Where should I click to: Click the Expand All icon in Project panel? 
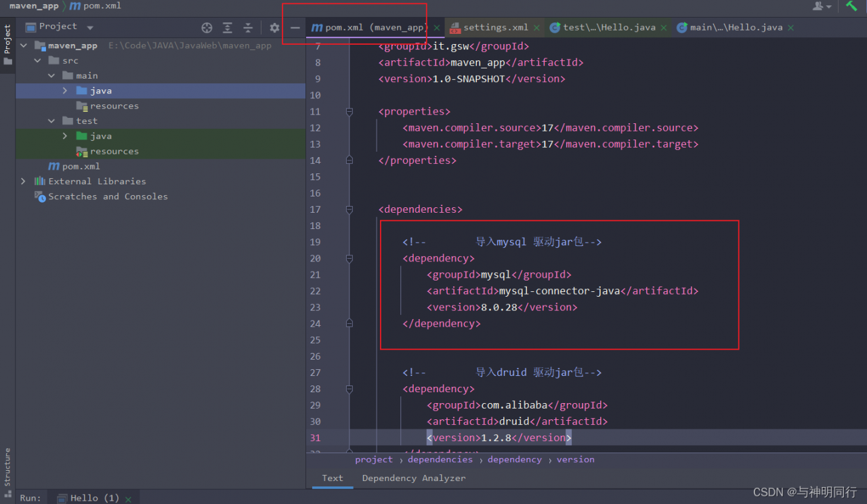[x=228, y=28]
